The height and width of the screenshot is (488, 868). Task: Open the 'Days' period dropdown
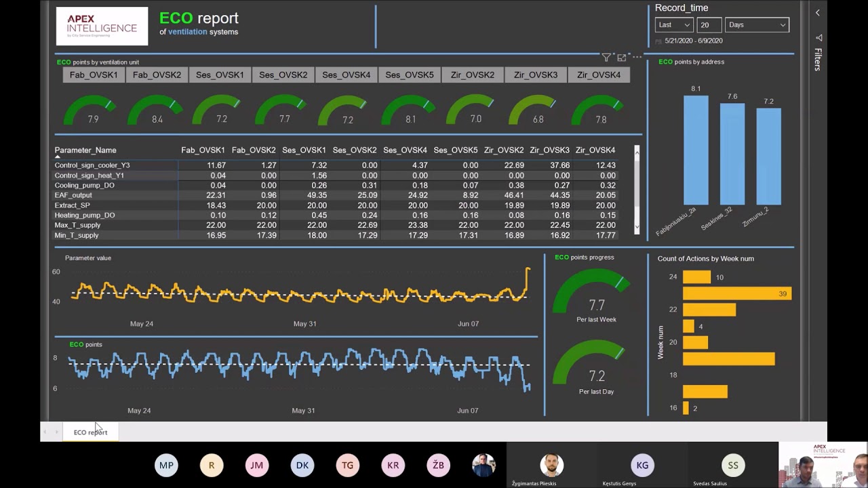[x=757, y=25]
